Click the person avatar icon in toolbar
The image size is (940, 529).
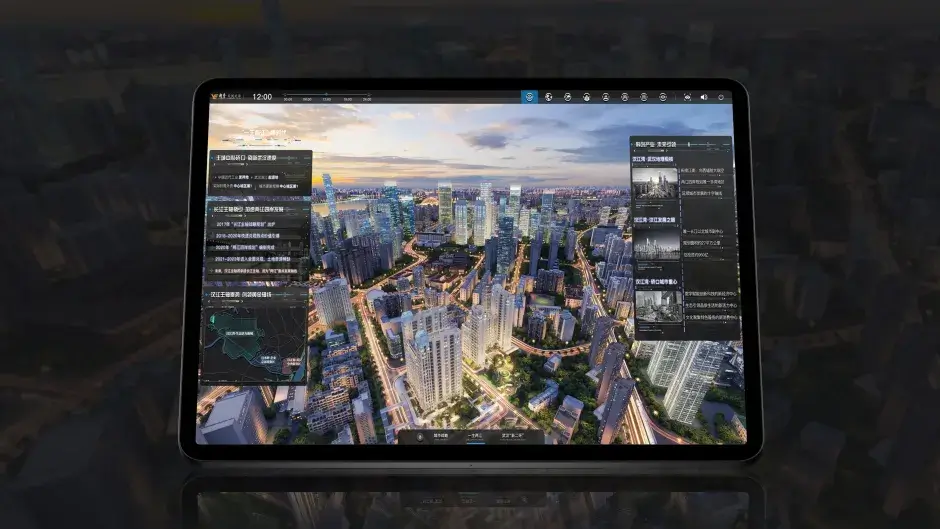(605, 97)
